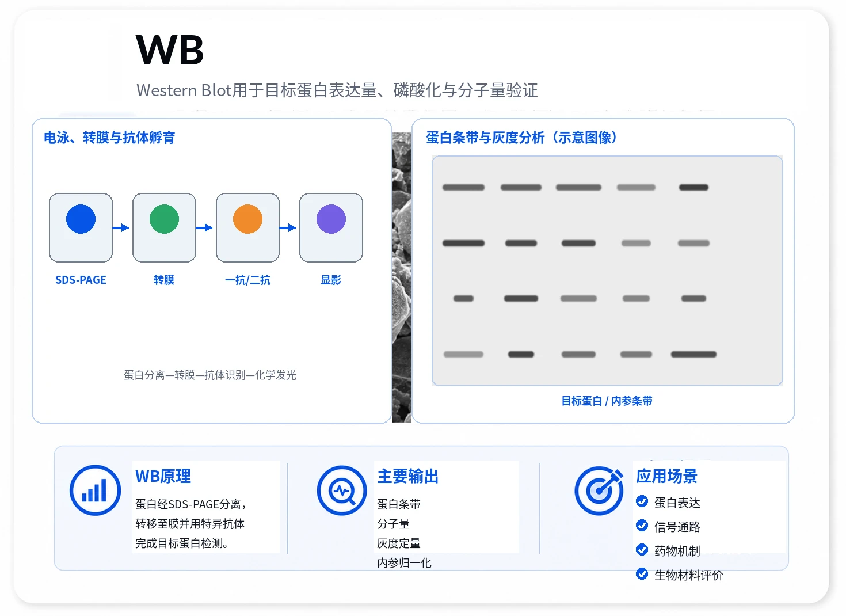The height and width of the screenshot is (616, 846).
Task: Click the green 转膜 step circle icon
Action: click(164, 219)
